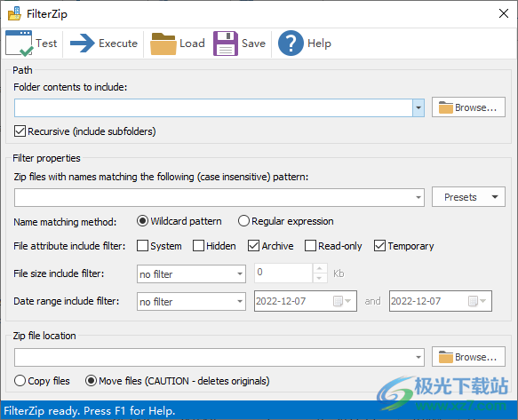Image resolution: width=518 pixels, height=420 pixels.
Task: Open Help via the question mark icon
Action: 291,44
